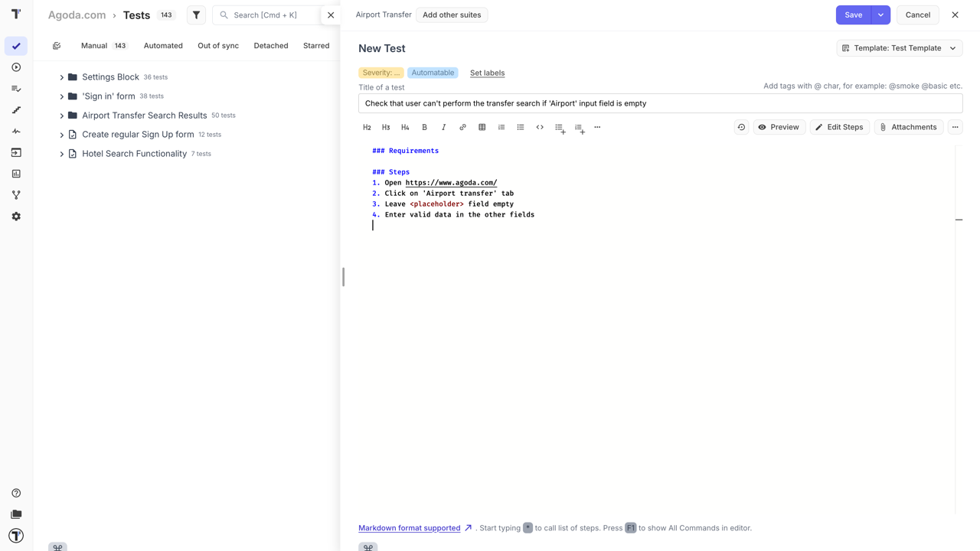Click the Italic formatting icon
This screenshot has width=980, height=551.
[x=443, y=127]
